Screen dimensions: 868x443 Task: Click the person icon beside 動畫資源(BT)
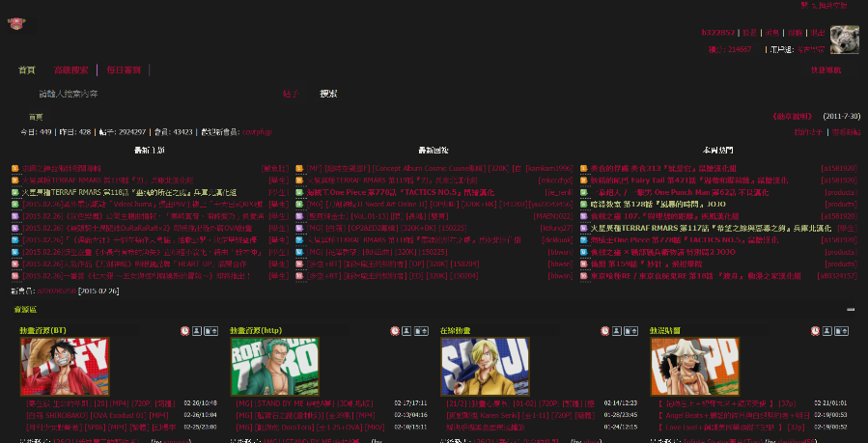pyautogui.click(x=197, y=331)
